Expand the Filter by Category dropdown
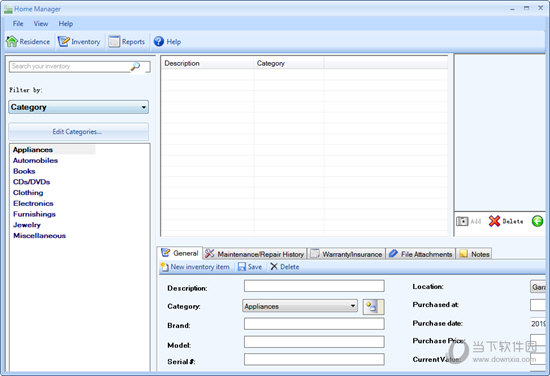Screen dimensions: 550x376 [x=79, y=107]
